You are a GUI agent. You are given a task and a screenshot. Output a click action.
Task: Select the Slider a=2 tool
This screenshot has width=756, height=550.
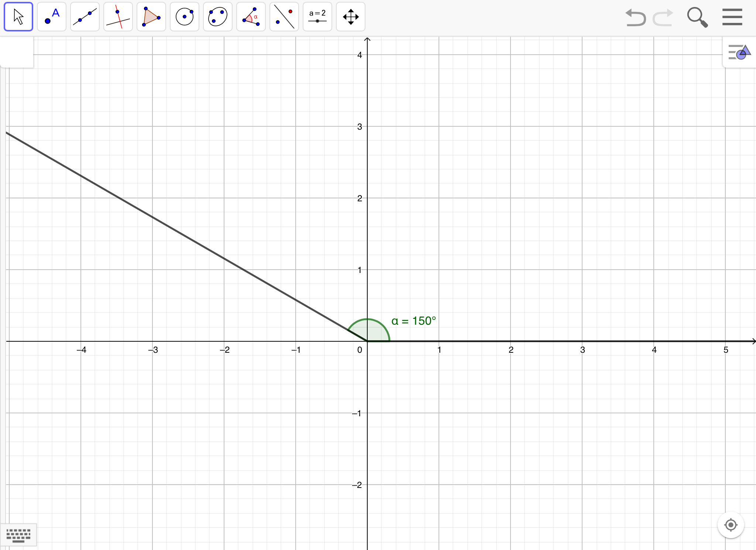(317, 17)
